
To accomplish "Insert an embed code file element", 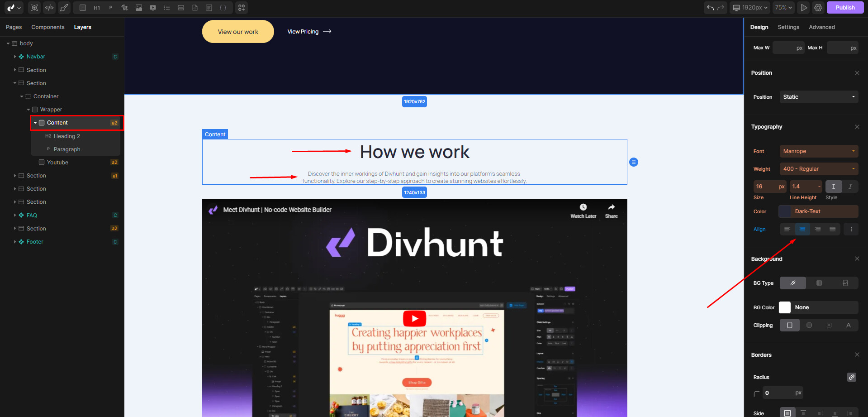I will tap(195, 8).
